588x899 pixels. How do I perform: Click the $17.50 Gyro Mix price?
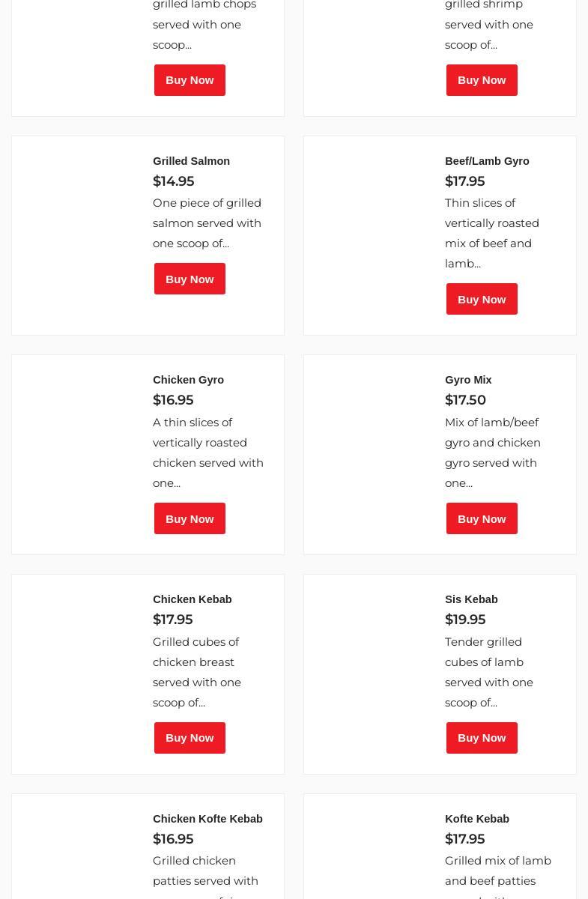coord(465,400)
